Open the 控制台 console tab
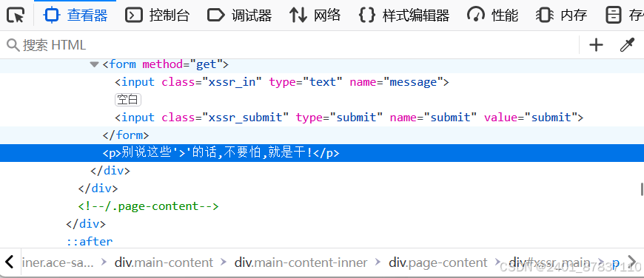The image size is (644, 278). click(x=158, y=16)
